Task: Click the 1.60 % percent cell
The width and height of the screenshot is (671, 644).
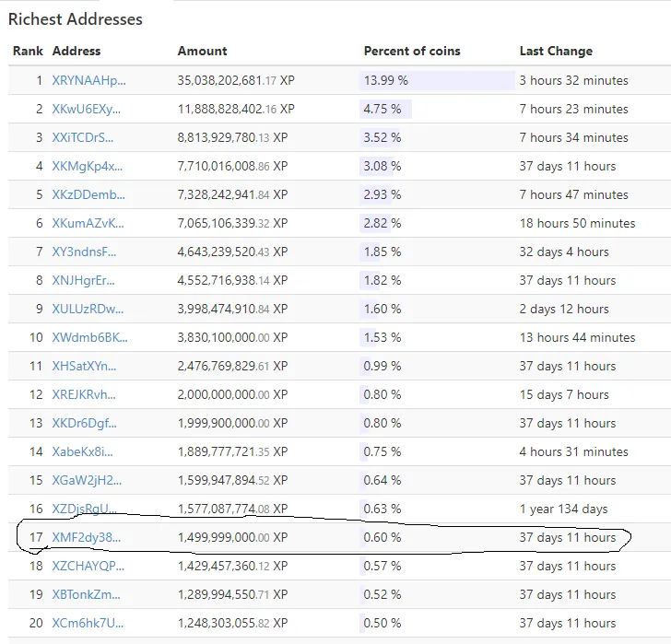Action: pos(383,309)
